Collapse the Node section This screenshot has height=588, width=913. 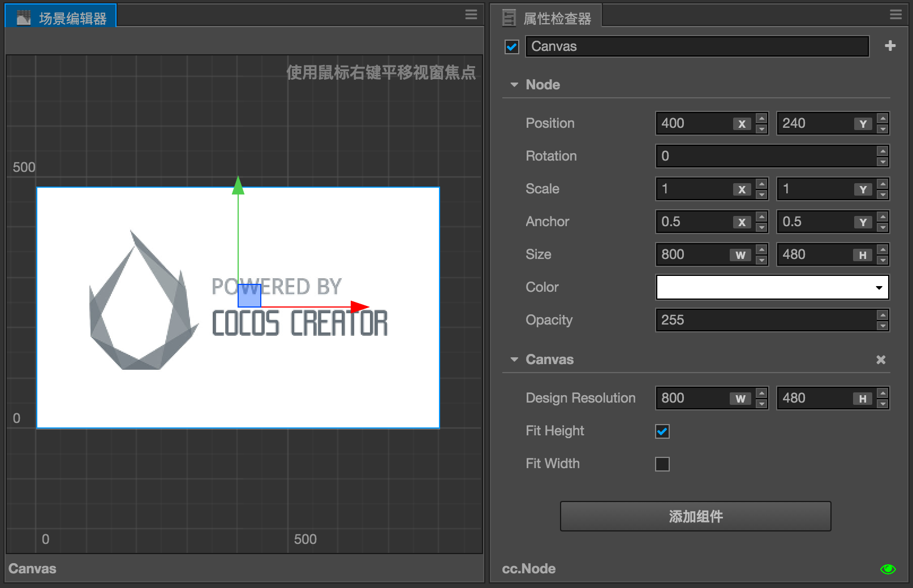514,85
